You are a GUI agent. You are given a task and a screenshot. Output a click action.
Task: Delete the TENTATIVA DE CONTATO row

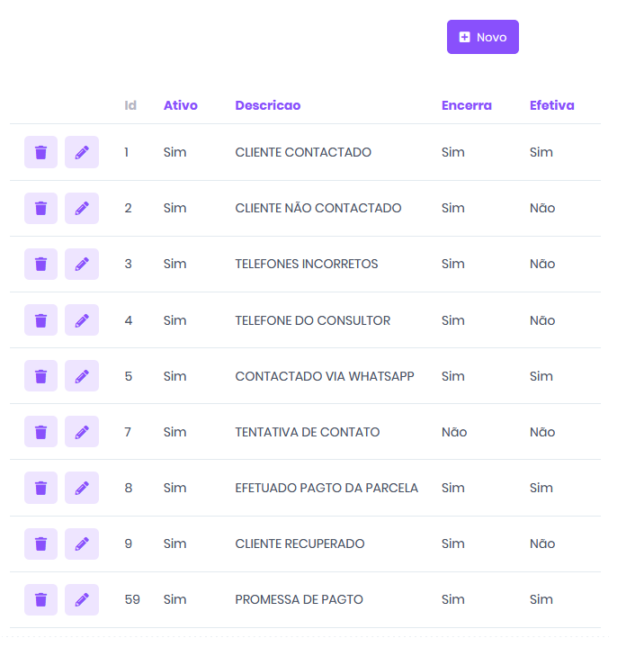click(x=40, y=432)
